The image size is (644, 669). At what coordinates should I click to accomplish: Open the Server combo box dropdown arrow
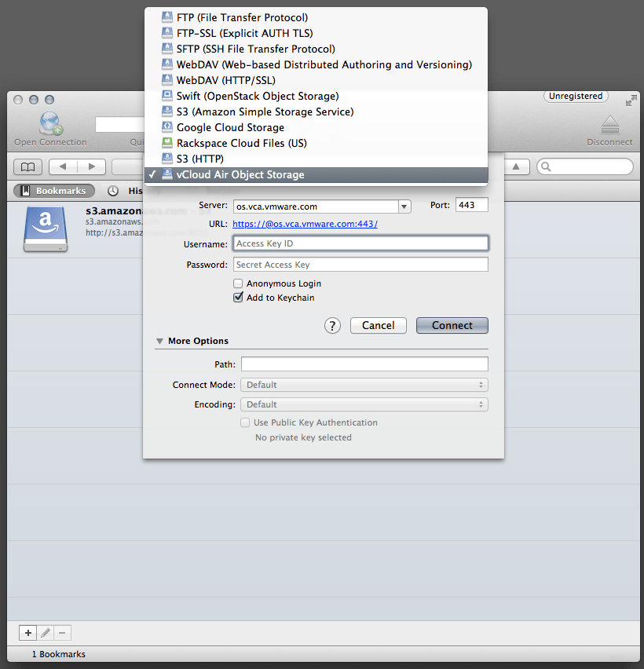click(404, 207)
